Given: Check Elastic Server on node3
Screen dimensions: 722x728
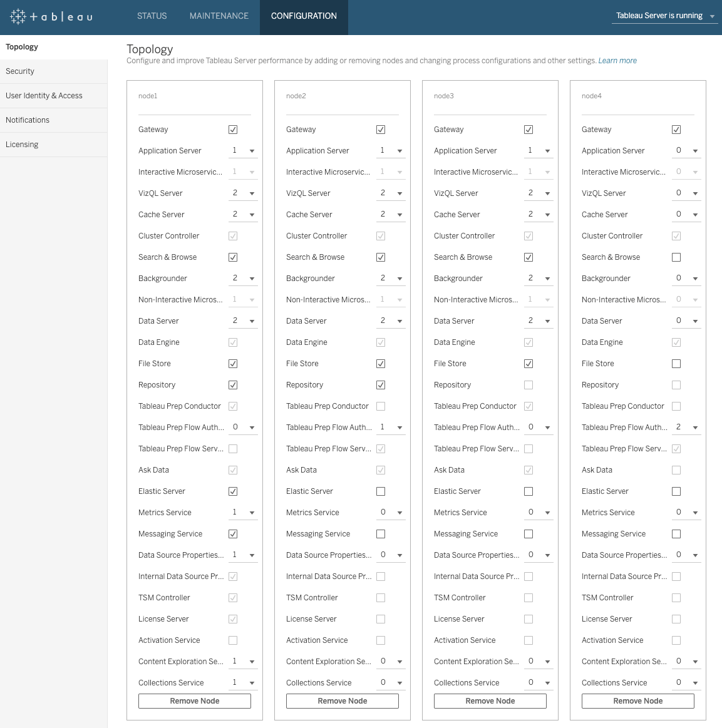Looking at the screenshot, I should point(529,491).
